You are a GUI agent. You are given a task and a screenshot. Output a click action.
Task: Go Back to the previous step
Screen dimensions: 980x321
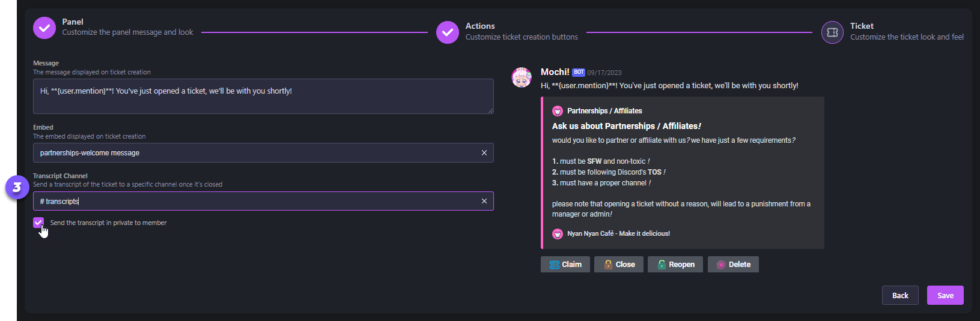coord(900,295)
